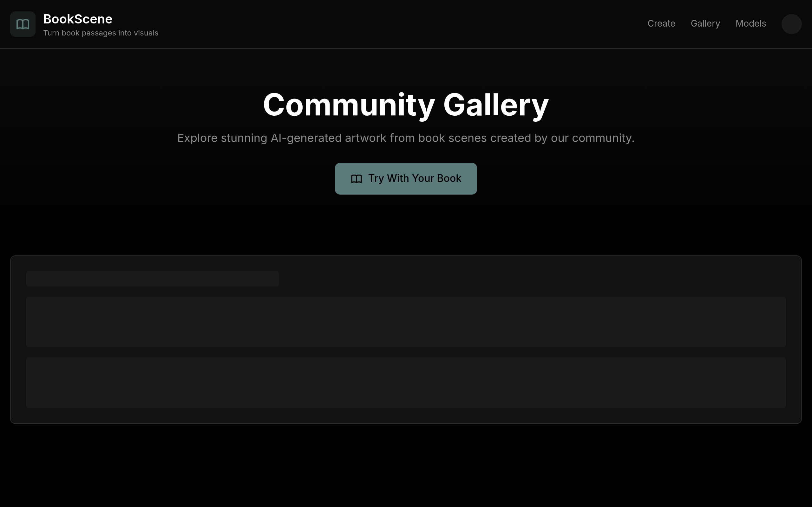The height and width of the screenshot is (507, 812).
Task: Click 'Your Book' text on the teal button
Action: point(436,178)
